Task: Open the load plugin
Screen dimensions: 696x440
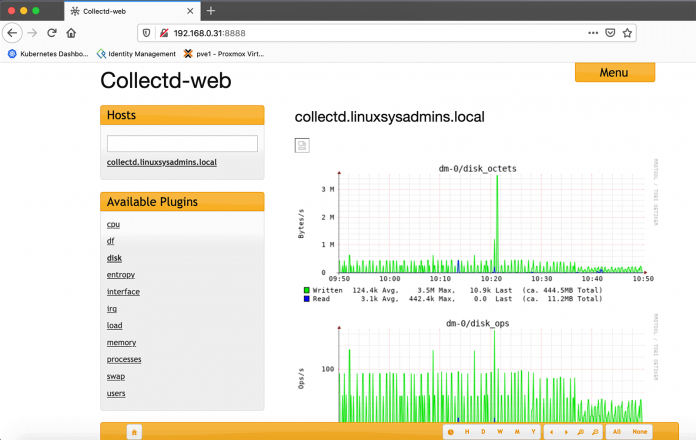Action: (x=115, y=325)
